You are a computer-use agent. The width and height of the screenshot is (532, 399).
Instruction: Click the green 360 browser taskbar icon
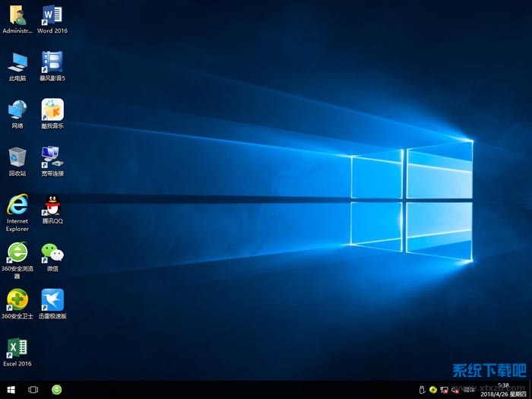pyautogui.click(x=57, y=390)
